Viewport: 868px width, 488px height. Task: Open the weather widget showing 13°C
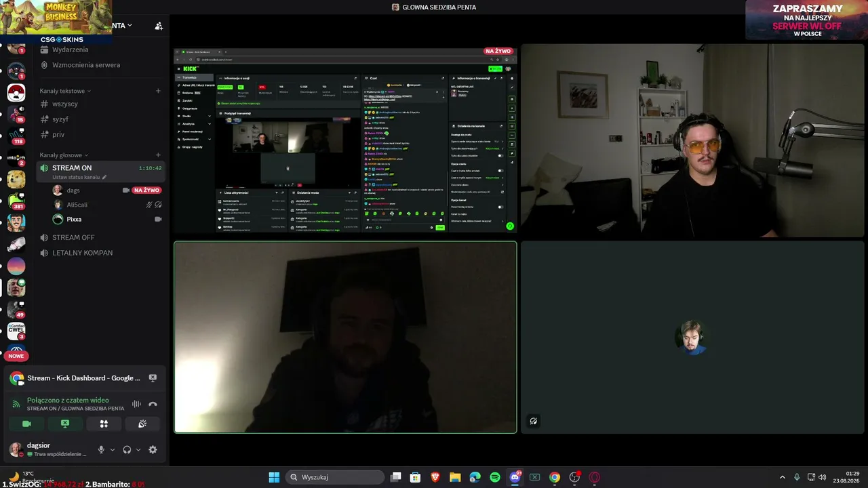tap(31, 476)
